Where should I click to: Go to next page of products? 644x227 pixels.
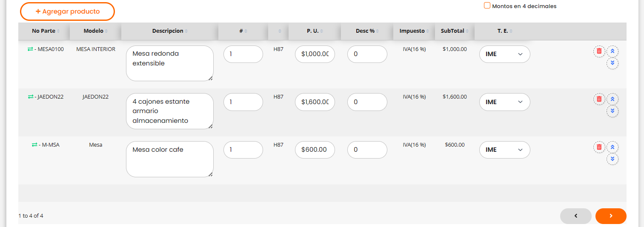pyautogui.click(x=611, y=216)
